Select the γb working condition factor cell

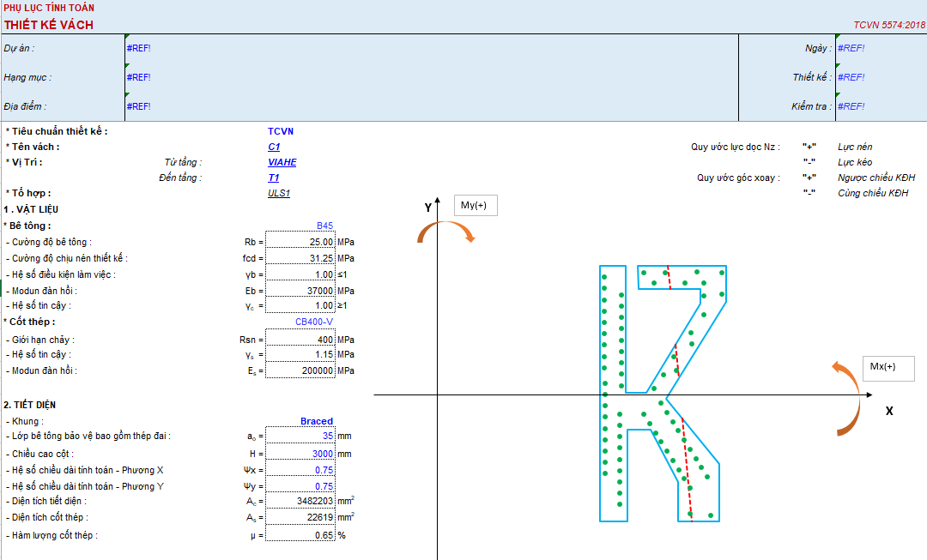300,274
